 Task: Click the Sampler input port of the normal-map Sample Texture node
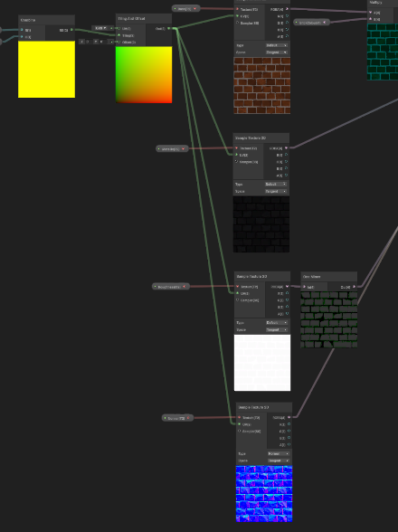[x=239, y=431]
